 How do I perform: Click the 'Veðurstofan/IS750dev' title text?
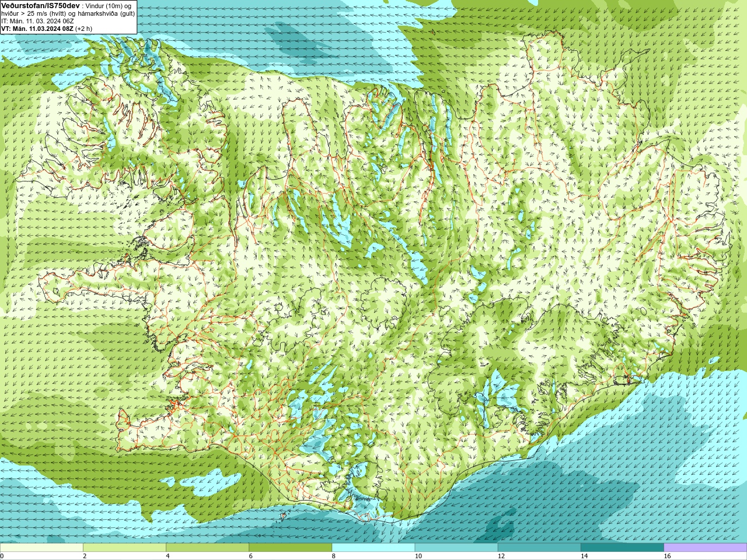click(x=40, y=5)
